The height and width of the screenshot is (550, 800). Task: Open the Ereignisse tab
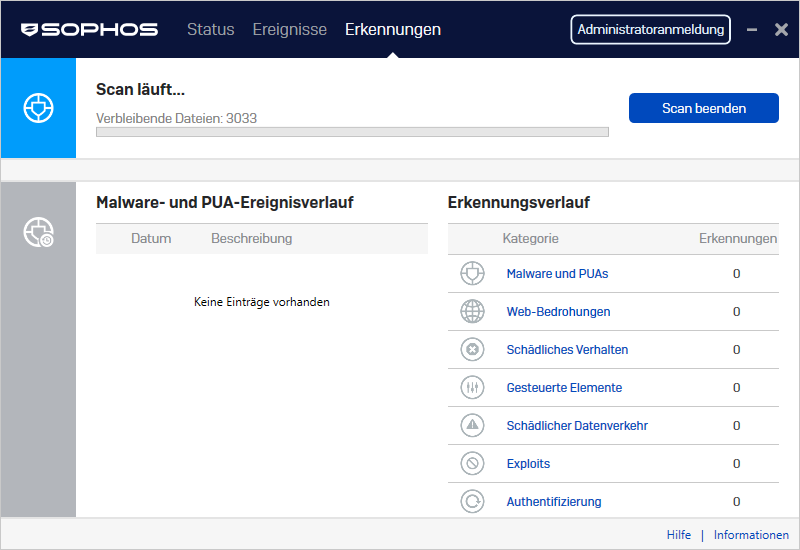tap(289, 30)
